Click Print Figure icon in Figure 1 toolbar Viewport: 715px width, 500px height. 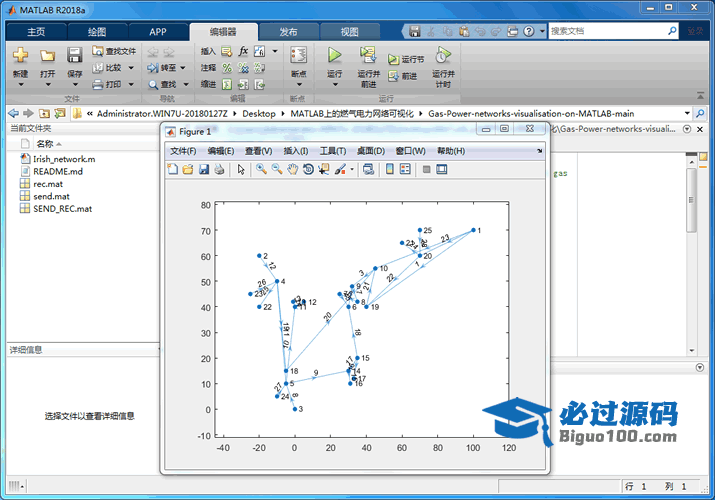219,170
